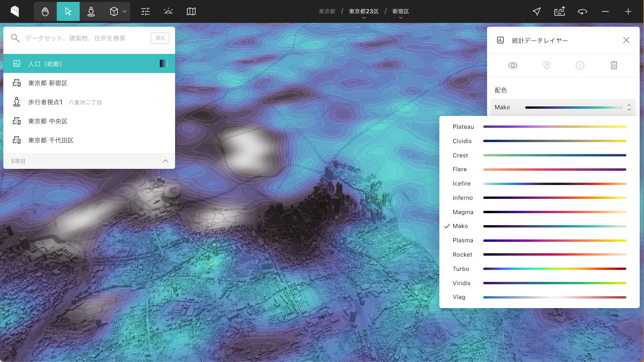This screenshot has width=644, height=362.
Task: Choose the Cividis color scheme
Action: (539, 141)
